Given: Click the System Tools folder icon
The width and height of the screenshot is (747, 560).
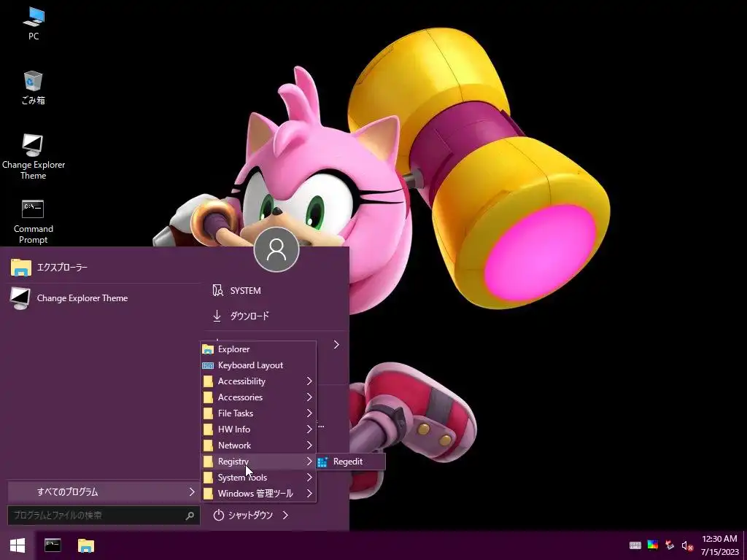Looking at the screenshot, I should coord(208,478).
